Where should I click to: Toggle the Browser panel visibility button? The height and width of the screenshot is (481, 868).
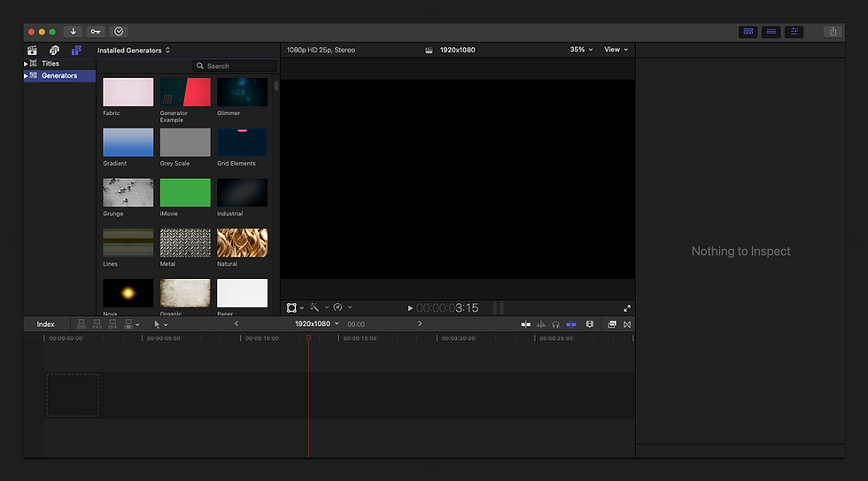click(x=748, y=32)
